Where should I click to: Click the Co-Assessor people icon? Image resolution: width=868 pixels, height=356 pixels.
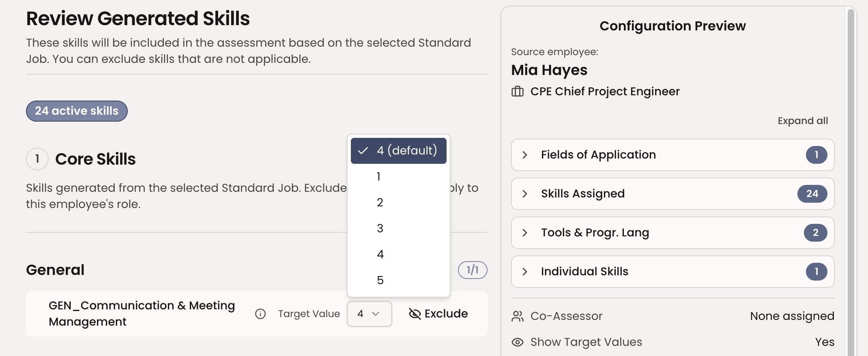(x=518, y=316)
